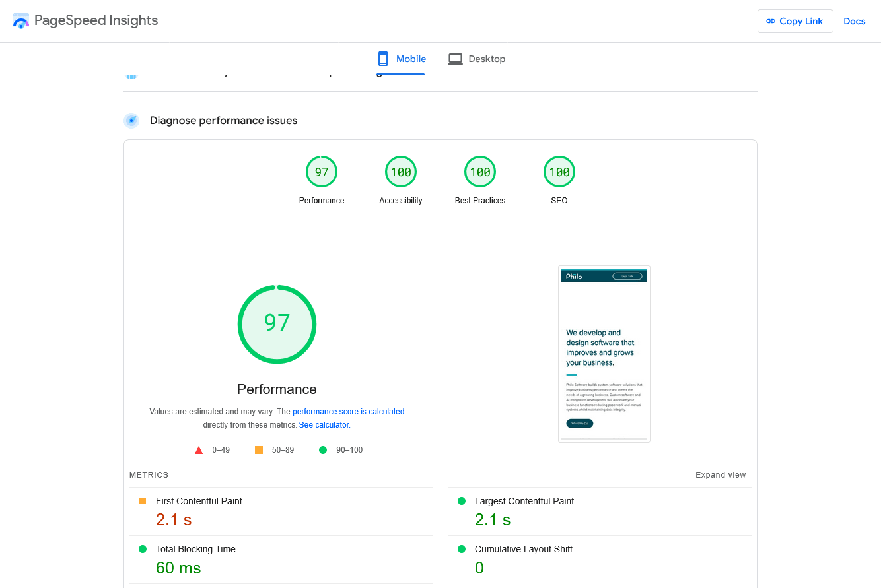Click the METRICS section heading
Image resolution: width=881 pixels, height=588 pixels.
pyautogui.click(x=149, y=475)
